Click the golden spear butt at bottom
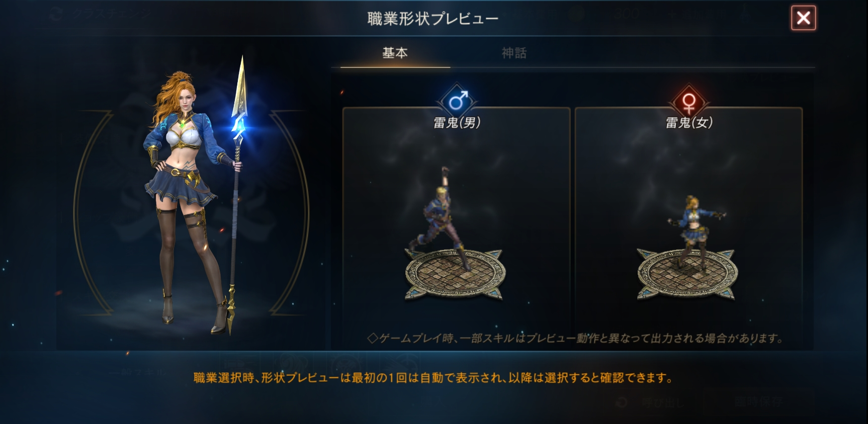Screen dimensions: 868x424 231,312
